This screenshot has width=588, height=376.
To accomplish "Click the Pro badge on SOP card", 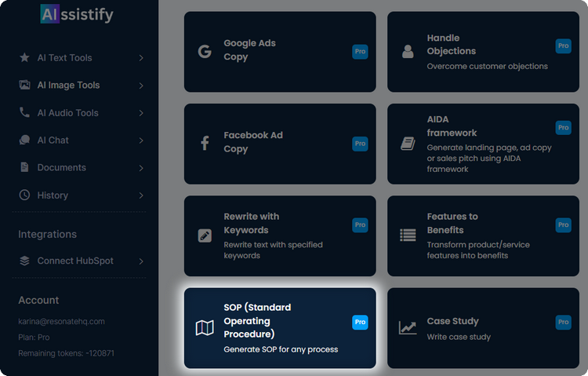I will coord(360,323).
